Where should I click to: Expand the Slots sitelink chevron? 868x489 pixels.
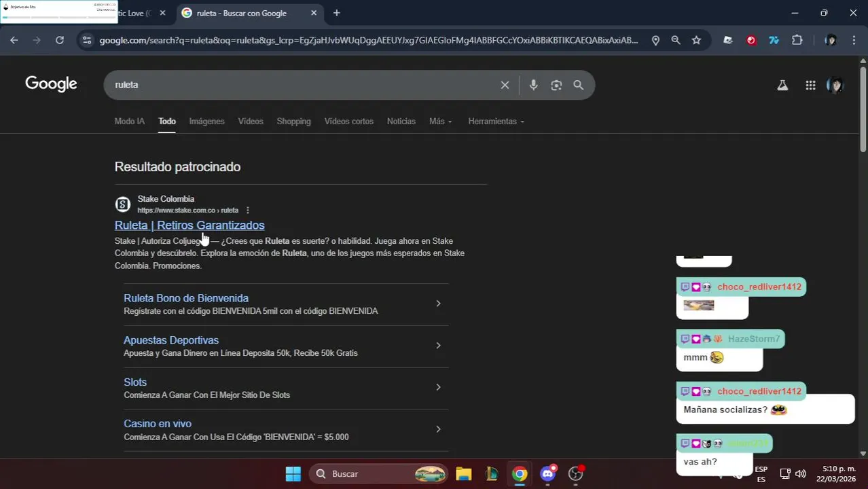(x=438, y=387)
